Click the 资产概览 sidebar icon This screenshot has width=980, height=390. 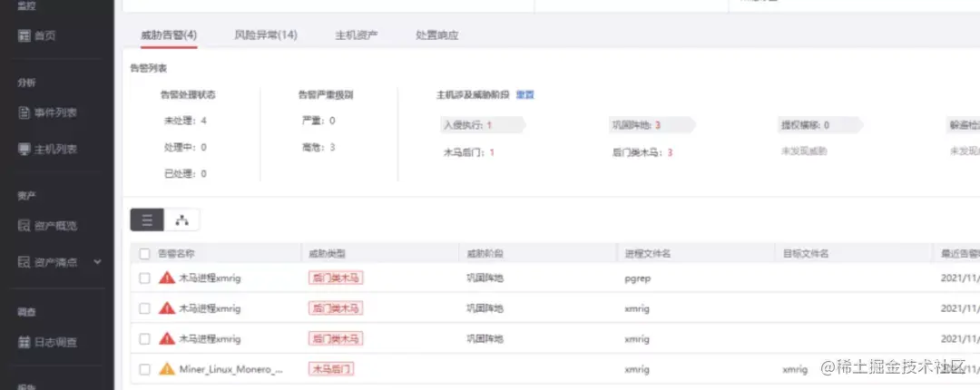coord(24,226)
